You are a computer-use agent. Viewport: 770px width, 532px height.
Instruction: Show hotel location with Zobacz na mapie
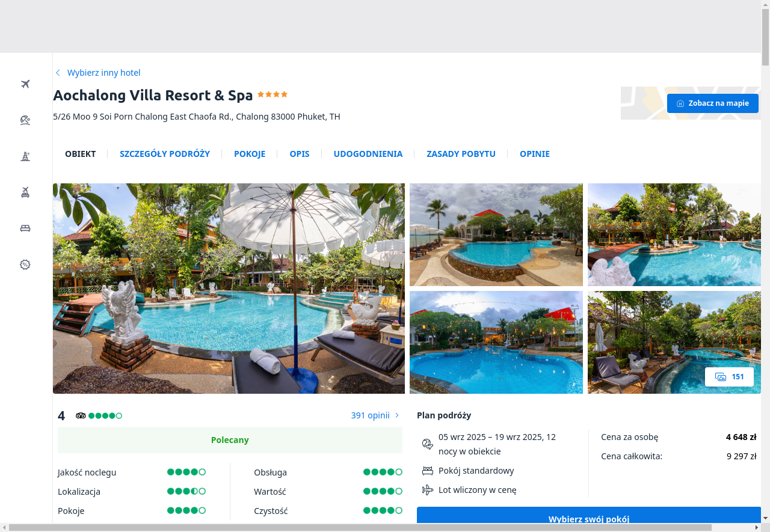(713, 103)
